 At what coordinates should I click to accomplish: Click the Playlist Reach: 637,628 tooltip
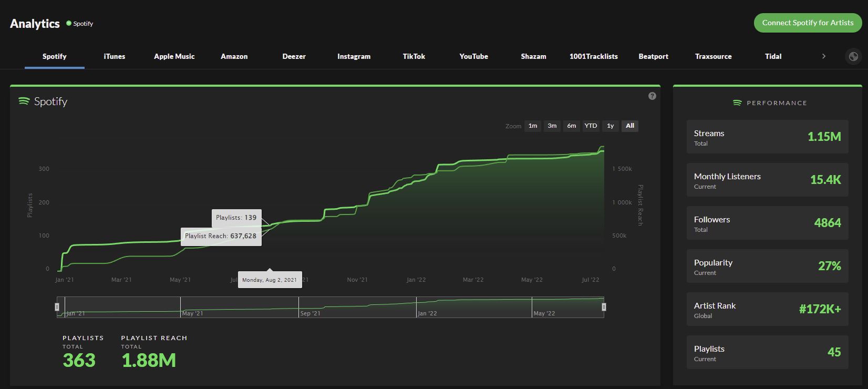click(x=221, y=236)
